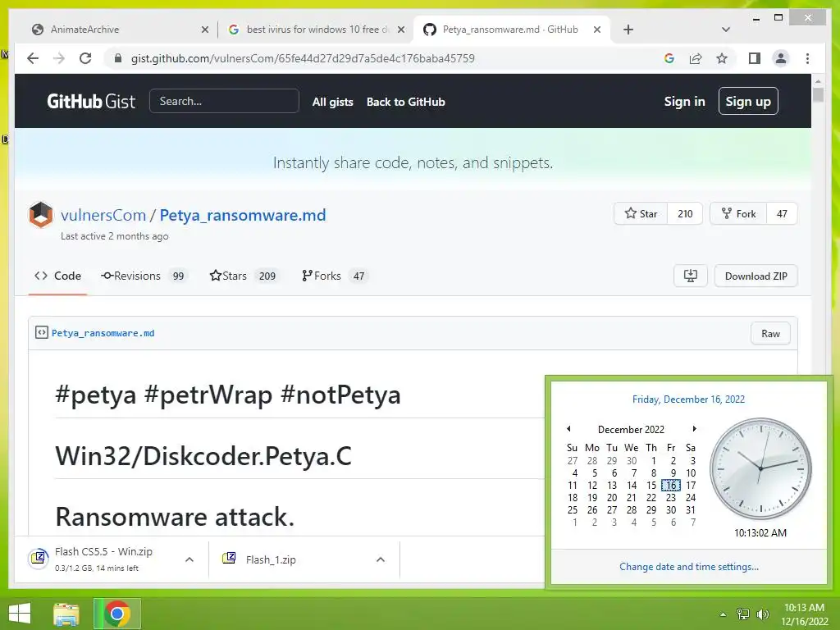Open Chrome three-dot menu
The image size is (840, 630).
pyautogui.click(x=807, y=58)
